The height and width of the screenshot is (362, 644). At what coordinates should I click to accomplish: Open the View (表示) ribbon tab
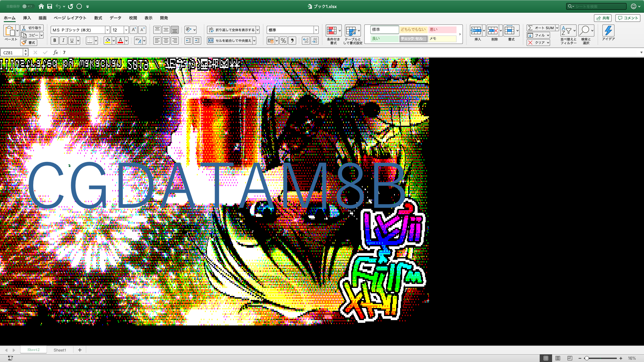[x=148, y=18]
